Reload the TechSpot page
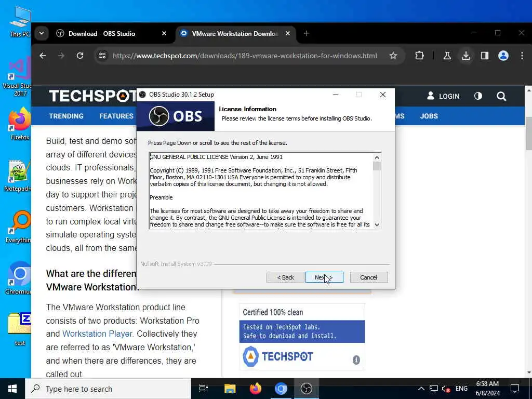 click(79, 56)
